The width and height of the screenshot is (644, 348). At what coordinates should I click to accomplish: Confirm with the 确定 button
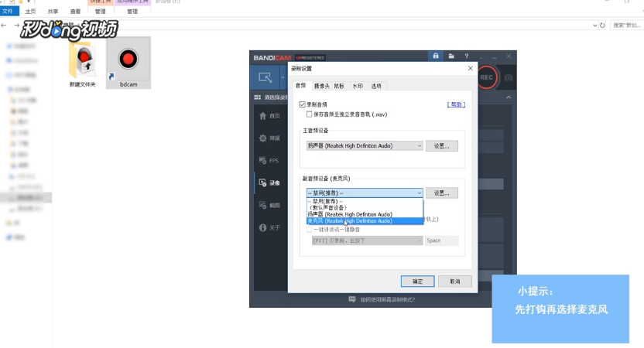[418, 281]
